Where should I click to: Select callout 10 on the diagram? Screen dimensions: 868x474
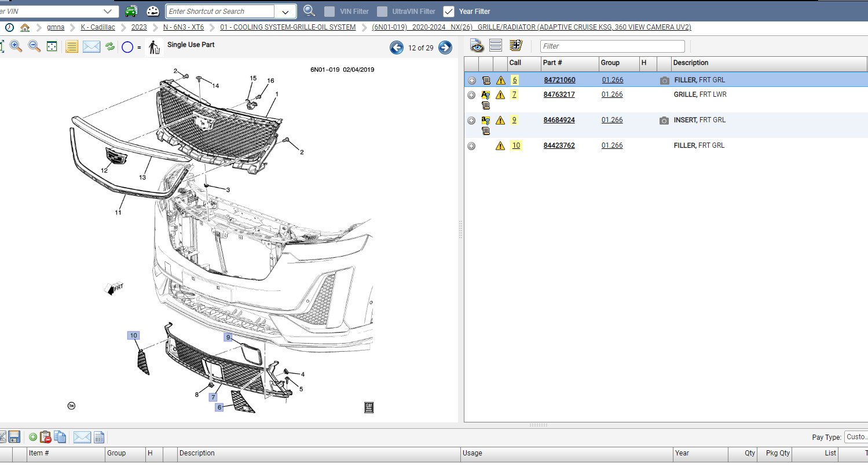134,336
